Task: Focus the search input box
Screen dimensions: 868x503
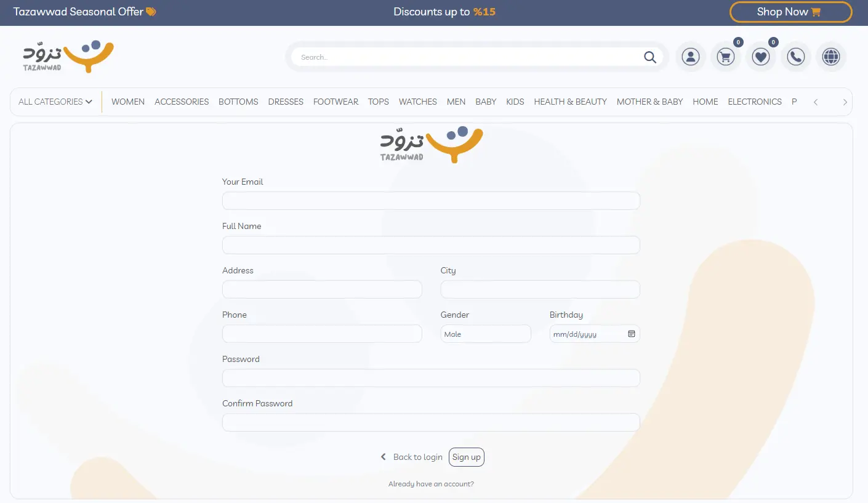Action: [x=468, y=57]
